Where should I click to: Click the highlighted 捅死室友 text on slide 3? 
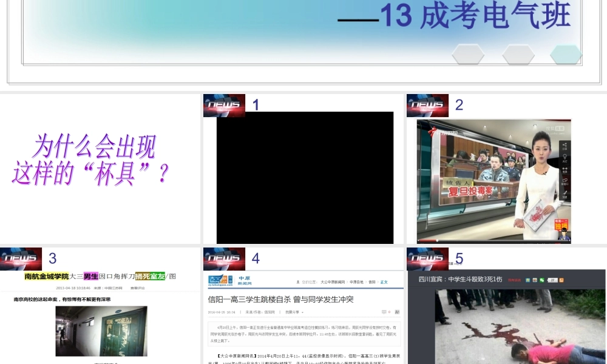tap(150, 276)
